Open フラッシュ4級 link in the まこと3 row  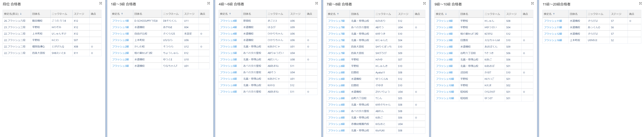[x=228, y=21]
